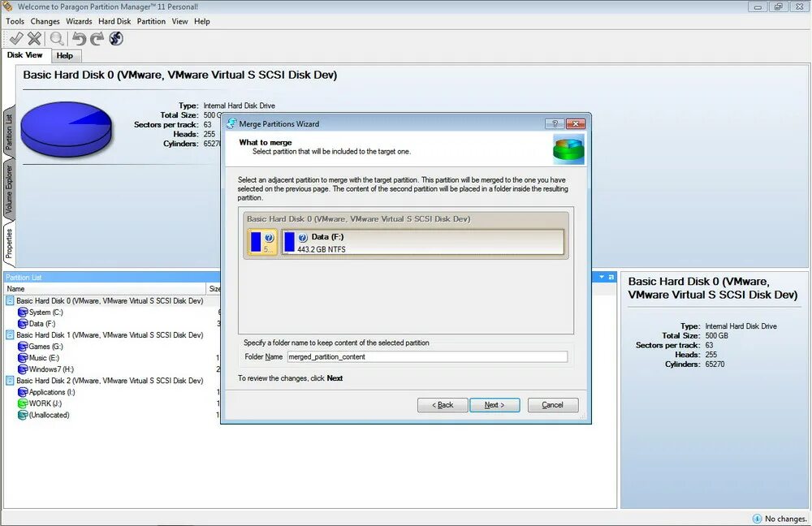Image resolution: width=812 pixels, height=526 pixels.
Task: Click the Games (G:) partition icon
Action: tap(22, 347)
